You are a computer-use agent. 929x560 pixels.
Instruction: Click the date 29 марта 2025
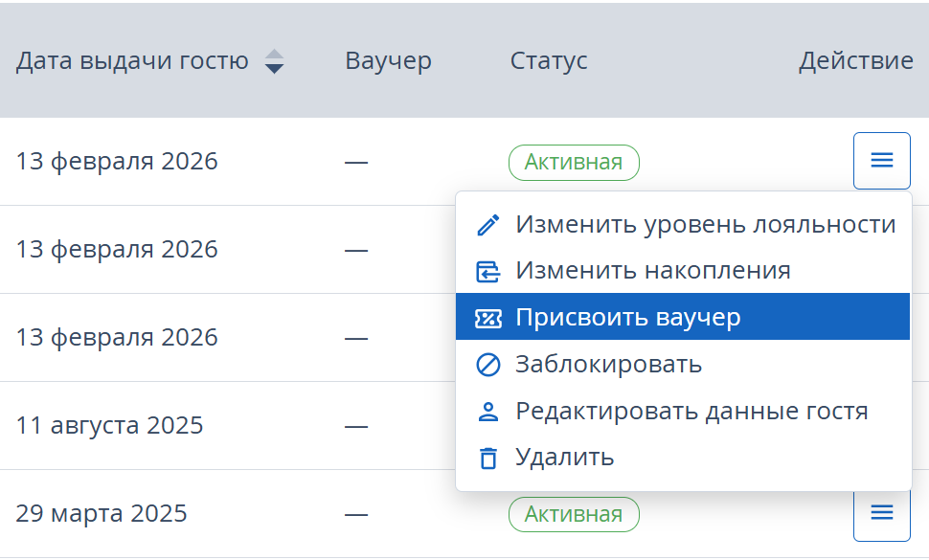pos(102,514)
